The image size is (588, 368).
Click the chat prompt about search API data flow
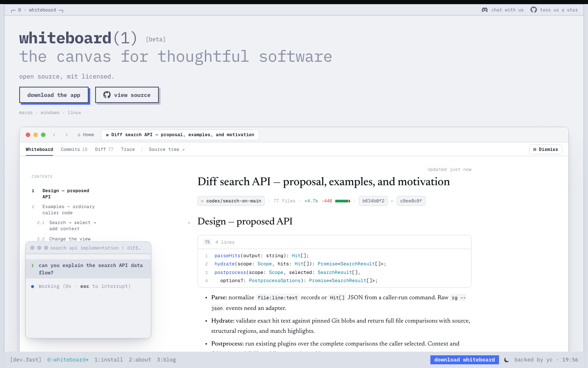tap(88, 269)
